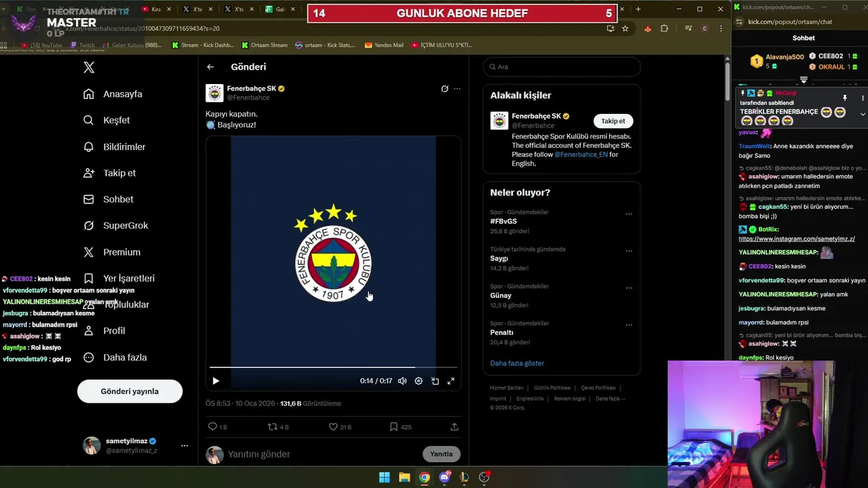
Task: Bookmark page with Chrome star icon
Action: 625,28
